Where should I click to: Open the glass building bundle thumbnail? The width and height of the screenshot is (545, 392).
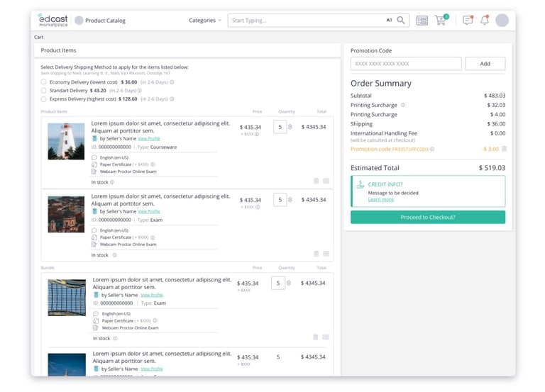67,298
